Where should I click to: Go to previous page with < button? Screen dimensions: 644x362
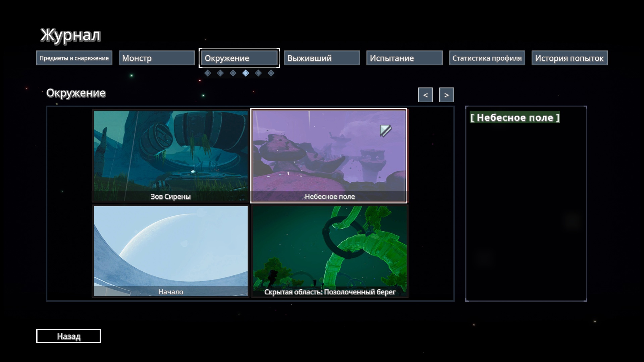425,95
